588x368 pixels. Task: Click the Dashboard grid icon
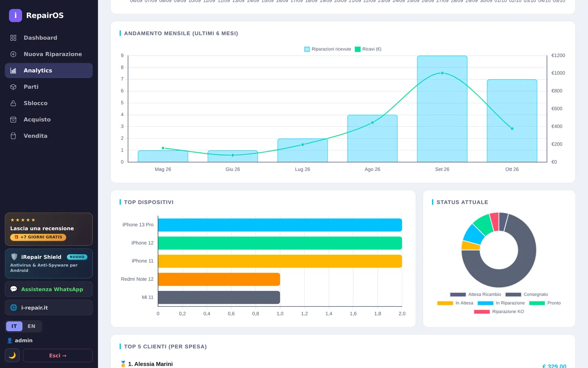pyautogui.click(x=13, y=38)
